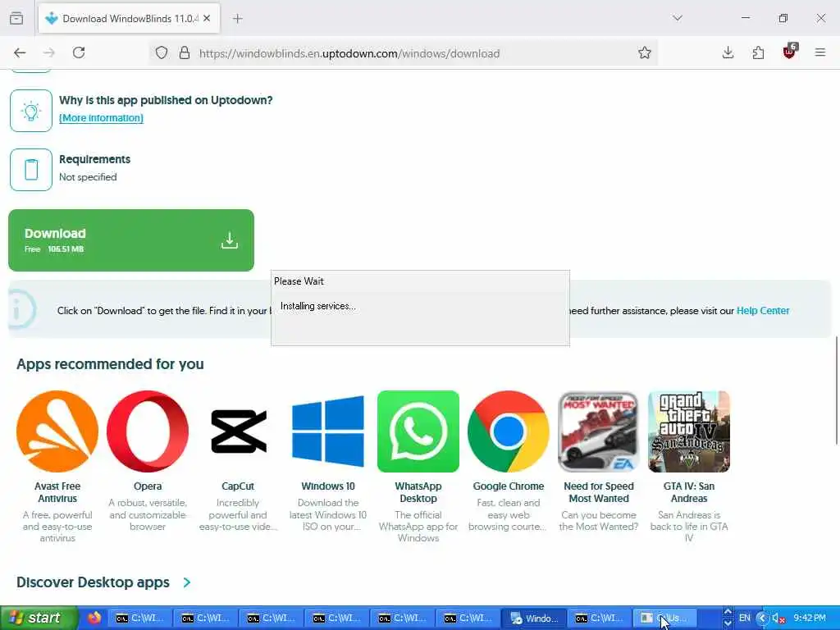Expand hidden system tray icons arrow
The width and height of the screenshot is (840, 630).
point(763,618)
